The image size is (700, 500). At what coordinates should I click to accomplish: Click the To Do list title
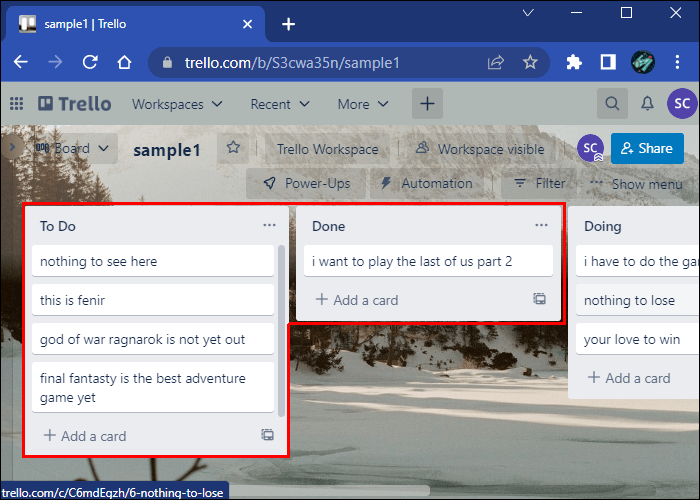[58, 226]
